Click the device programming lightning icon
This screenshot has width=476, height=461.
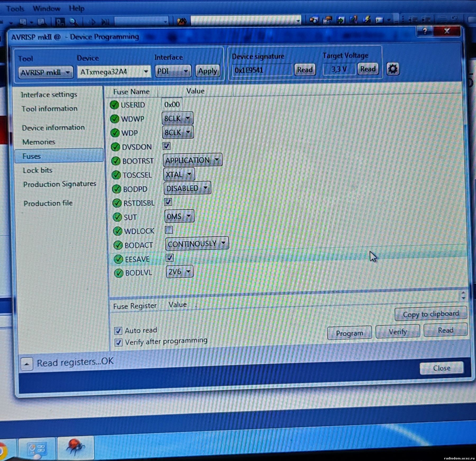[367, 20]
